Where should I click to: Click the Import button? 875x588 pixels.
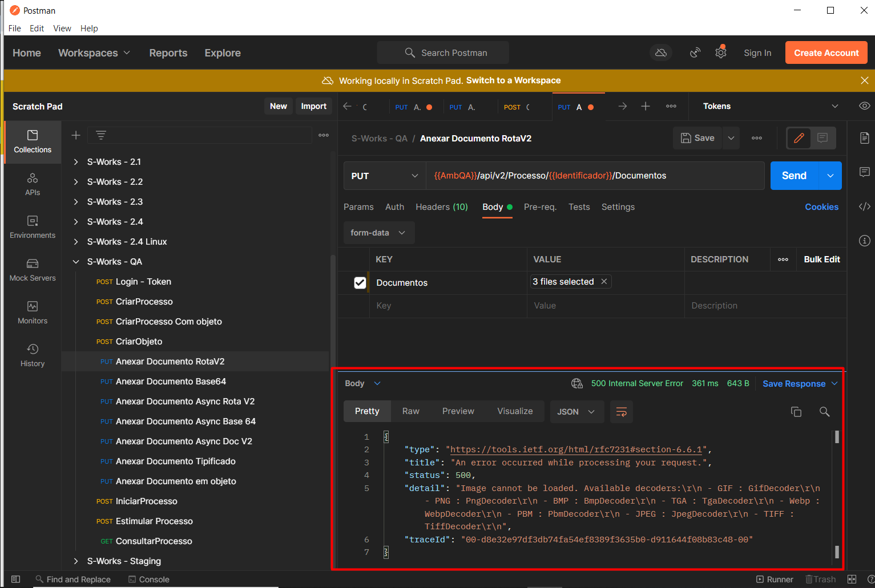[x=313, y=106]
